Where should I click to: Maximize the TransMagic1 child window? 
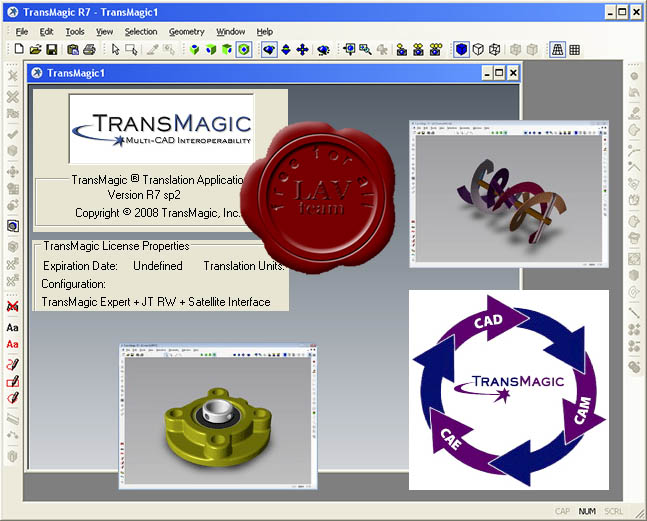point(499,73)
